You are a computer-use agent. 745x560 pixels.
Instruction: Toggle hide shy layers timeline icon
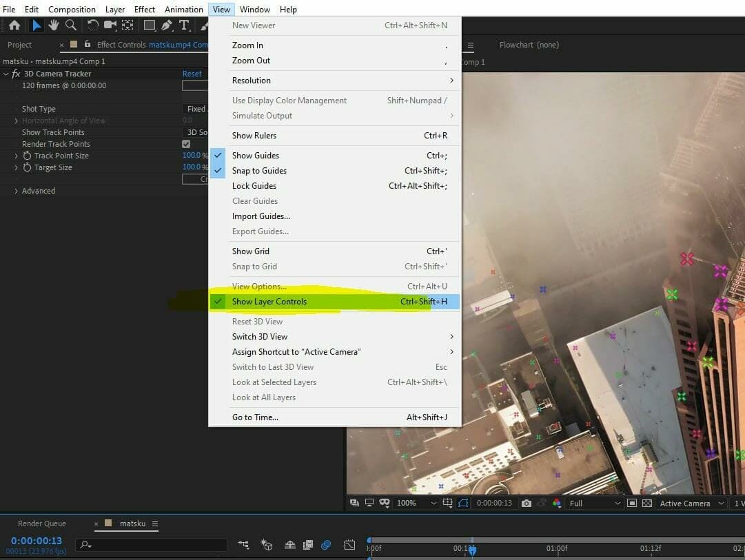click(x=290, y=545)
